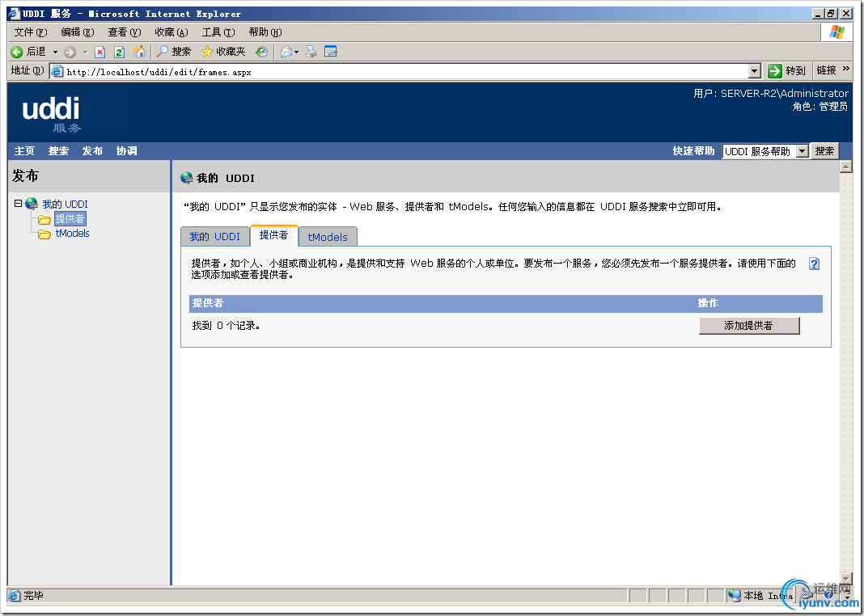The width and height of the screenshot is (864, 616).
Task: Click the IE icon in title bar
Action: pos(15,14)
